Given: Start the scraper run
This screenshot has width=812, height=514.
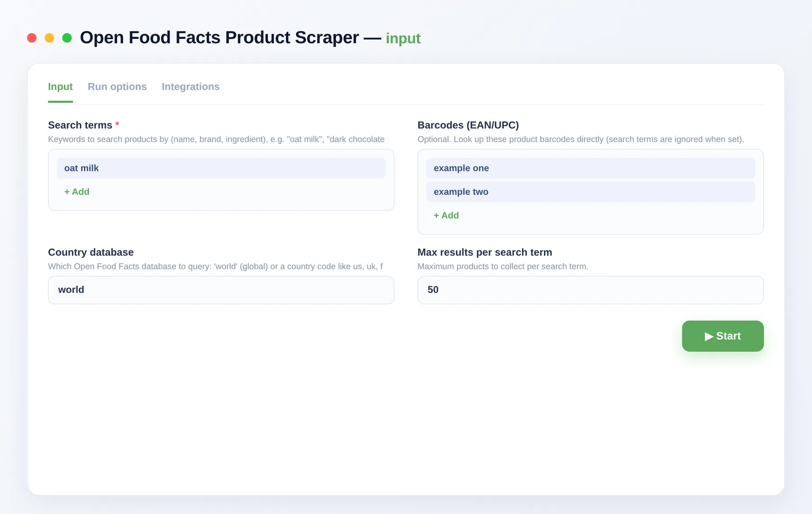Looking at the screenshot, I should click(723, 336).
